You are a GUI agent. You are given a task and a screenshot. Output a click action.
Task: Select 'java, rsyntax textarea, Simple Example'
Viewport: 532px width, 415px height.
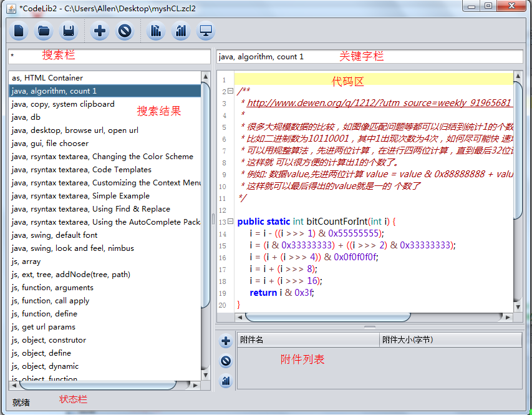(x=105, y=195)
